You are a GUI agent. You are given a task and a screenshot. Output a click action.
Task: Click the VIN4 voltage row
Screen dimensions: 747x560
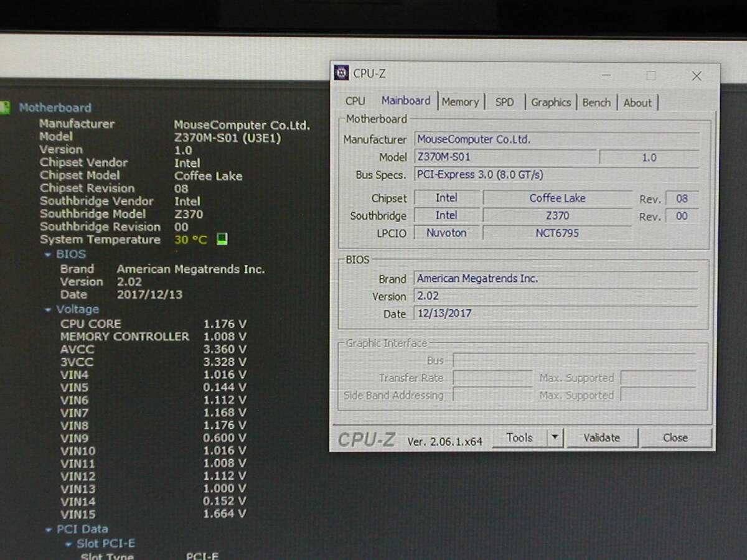[x=153, y=375]
